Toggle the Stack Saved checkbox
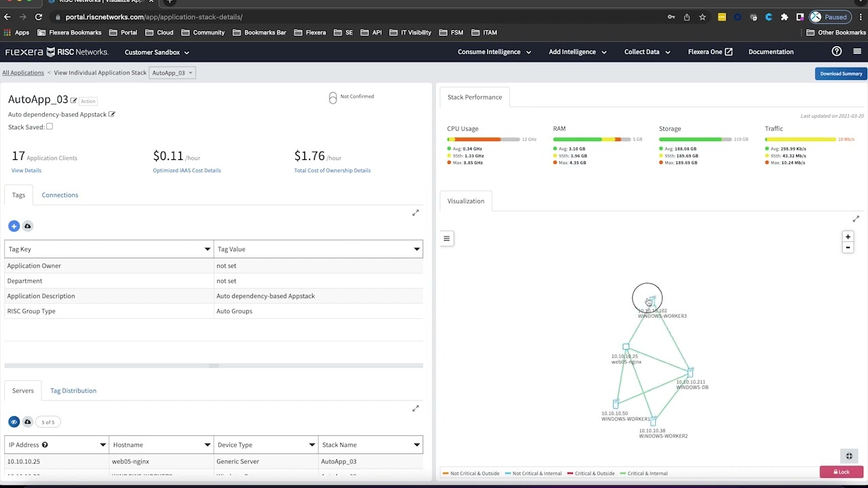 click(x=50, y=127)
